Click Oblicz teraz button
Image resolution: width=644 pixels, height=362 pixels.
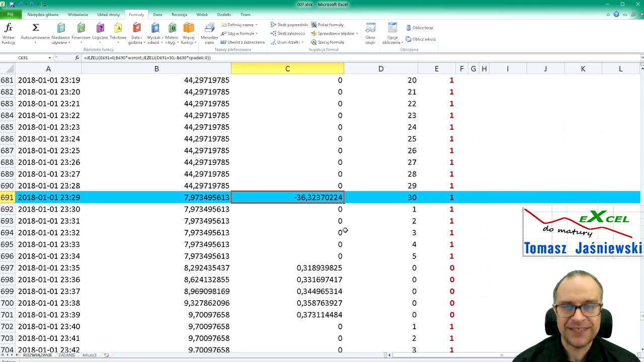420,28
